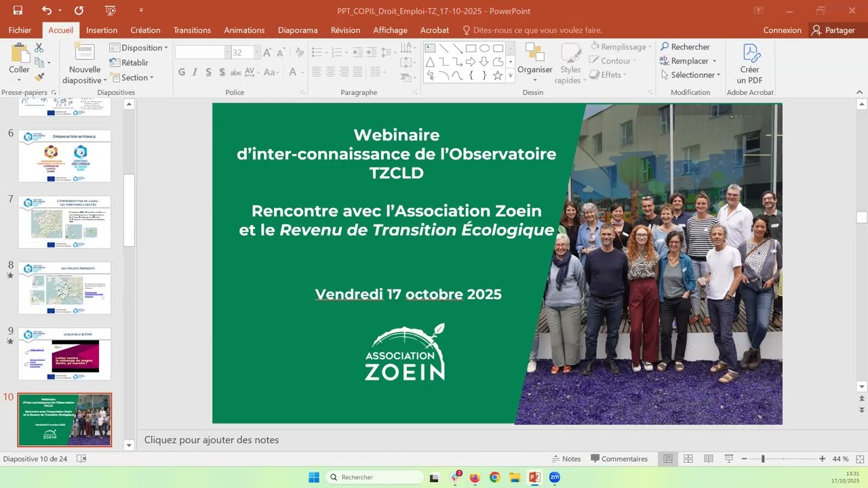The image size is (868, 488).
Task: Select the rectangle shape in gallery
Action: 471,48
